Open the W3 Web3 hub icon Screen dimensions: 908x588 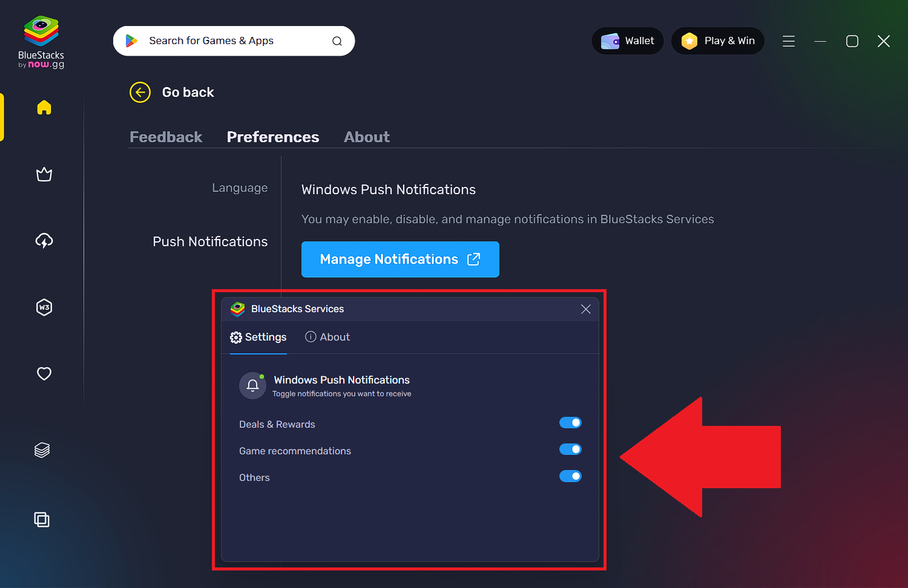[x=44, y=307]
